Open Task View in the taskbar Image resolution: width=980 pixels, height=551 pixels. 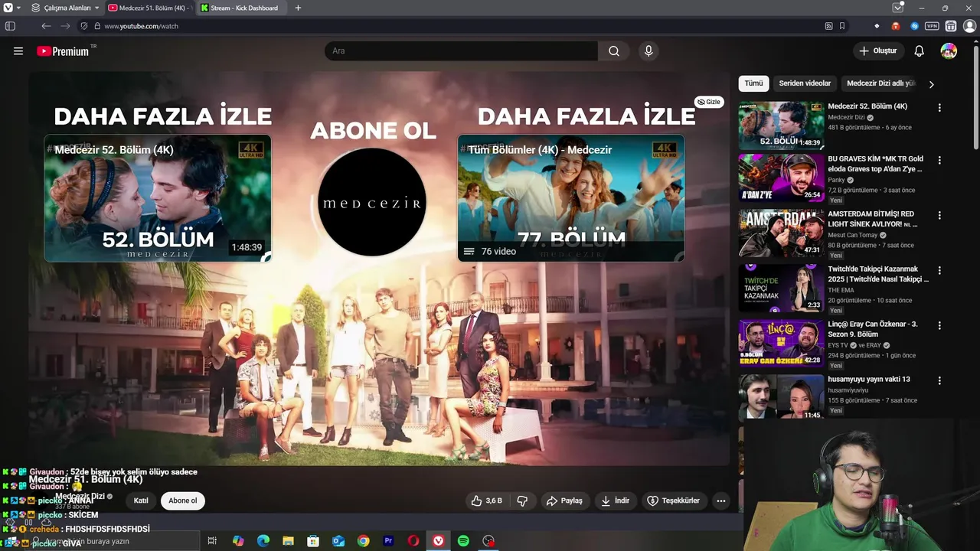[x=212, y=541]
